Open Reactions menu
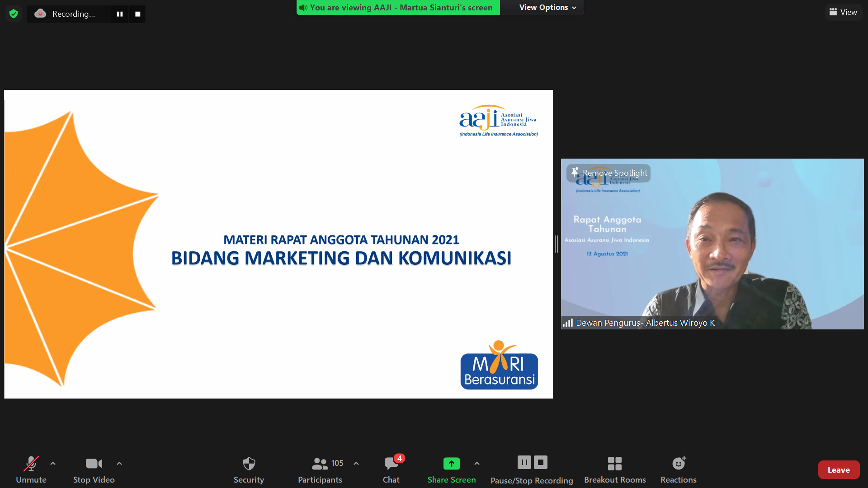This screenshot has width=868, height=488. [x=679, y=470]
